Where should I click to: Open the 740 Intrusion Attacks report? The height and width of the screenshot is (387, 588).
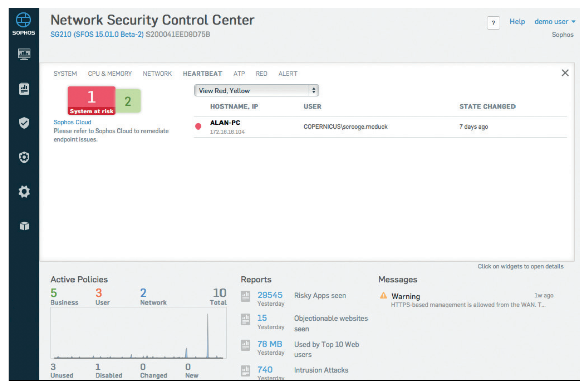pyautogui.click(x=265, y=370)
